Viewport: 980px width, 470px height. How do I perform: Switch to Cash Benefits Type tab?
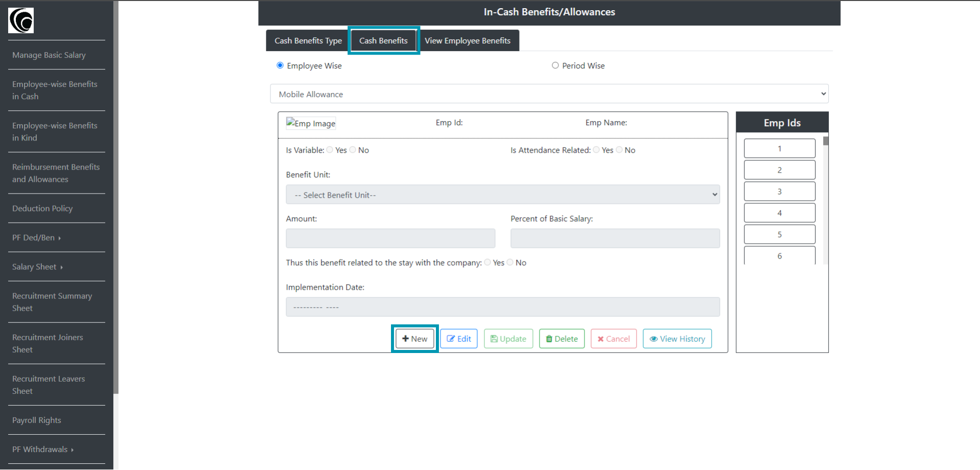pyautogui.click(x=308, y=40)
